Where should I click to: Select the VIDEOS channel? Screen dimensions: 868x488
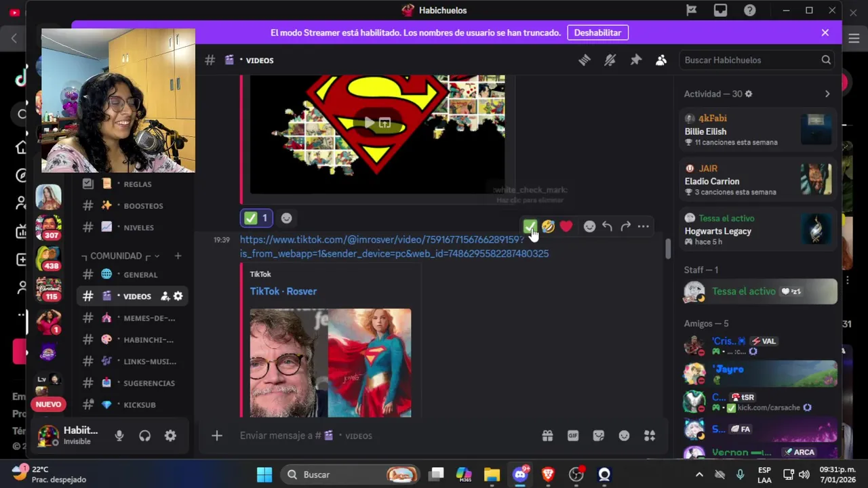pos(134,296)
